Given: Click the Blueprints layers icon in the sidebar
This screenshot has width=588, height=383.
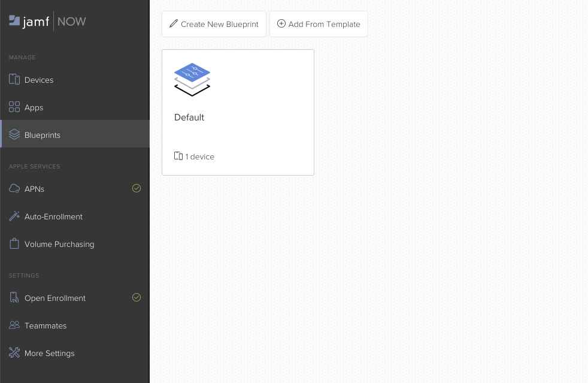Looking at the screenshot, I should coord(14,135).
